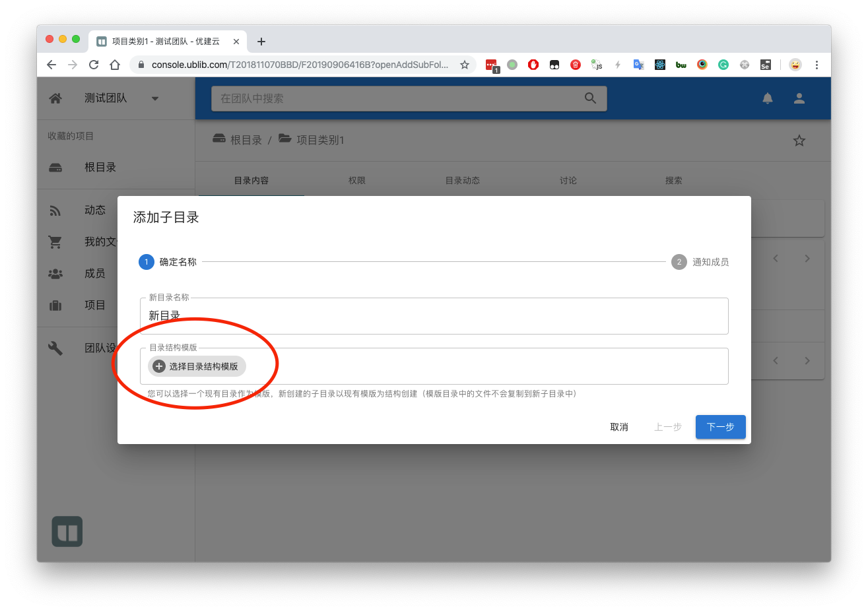Click step 2 通知成员 in the stepper
The image size is (868, 611).
[700, 262]
